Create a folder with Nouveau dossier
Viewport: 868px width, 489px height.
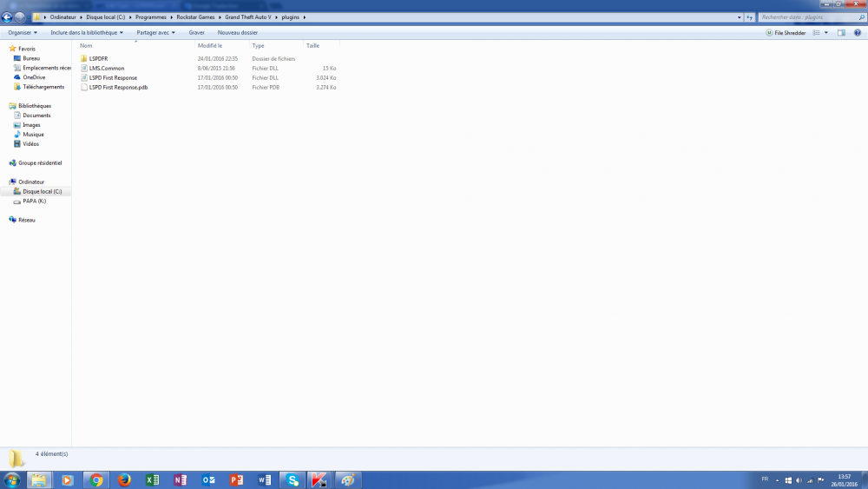point(238,33)
